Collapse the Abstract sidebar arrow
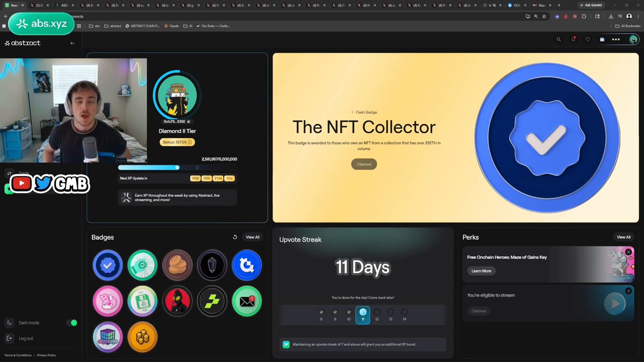 [x=72, y=43]
